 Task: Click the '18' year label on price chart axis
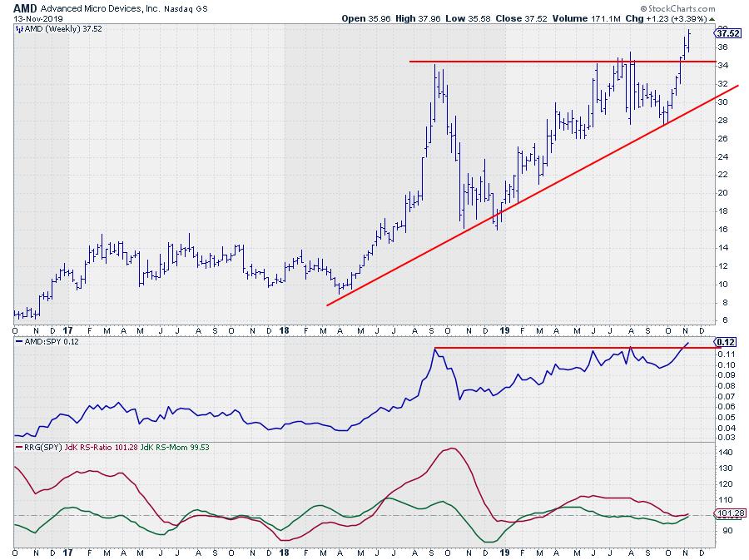point(284,330)
